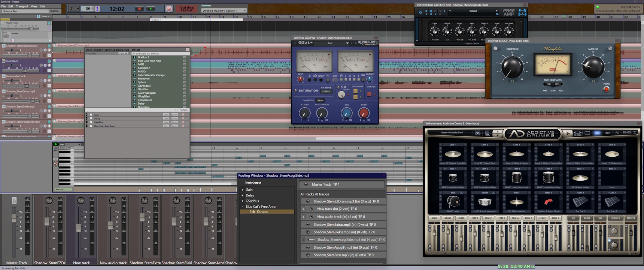Viewport: 644px width, 270px height.
Task: Check the Details checkbox in Effects window
Action: click(177, 110)
